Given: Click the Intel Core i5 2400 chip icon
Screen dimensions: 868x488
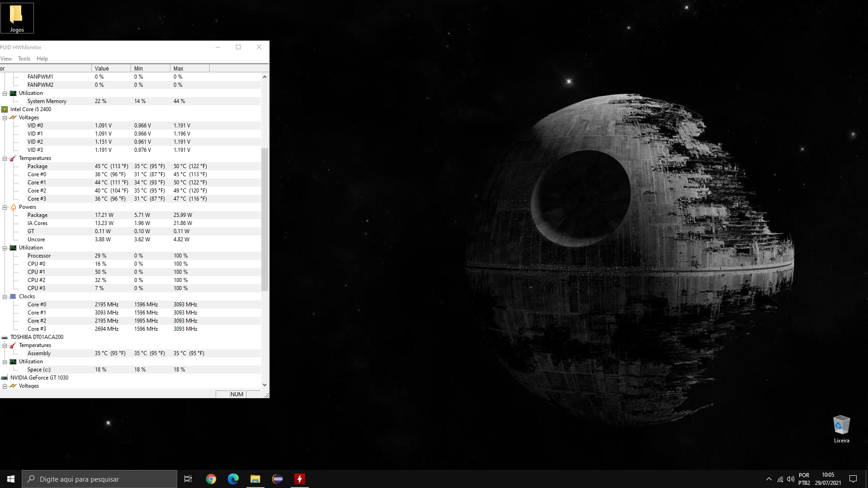Looking at the screenshot, I should 5,109.
